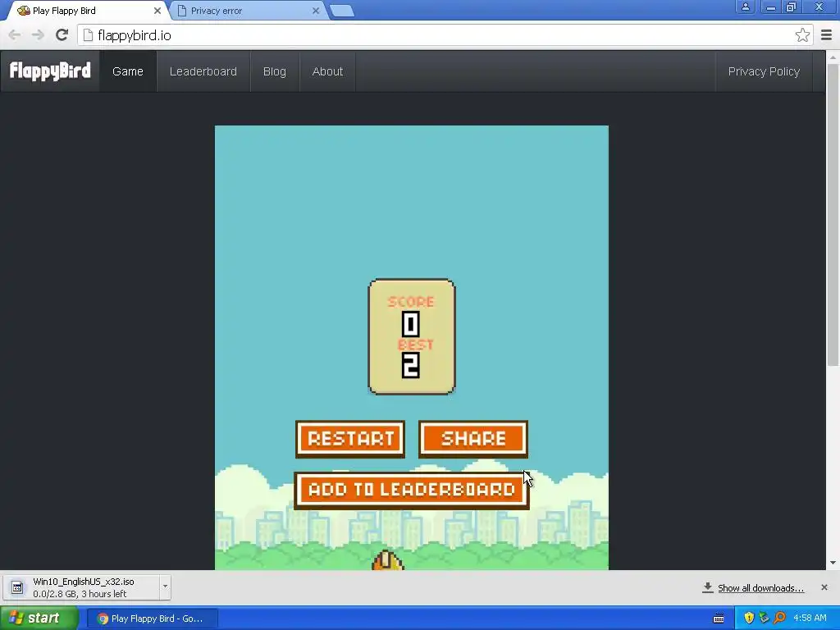This screenshot has width=840, height=630.
Task: Click Add to Leaderboard button
Action: [412, 491]
